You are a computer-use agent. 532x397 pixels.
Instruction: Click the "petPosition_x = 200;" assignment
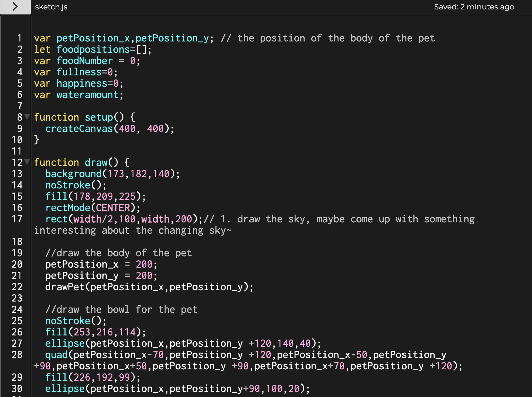coord(101,264)
